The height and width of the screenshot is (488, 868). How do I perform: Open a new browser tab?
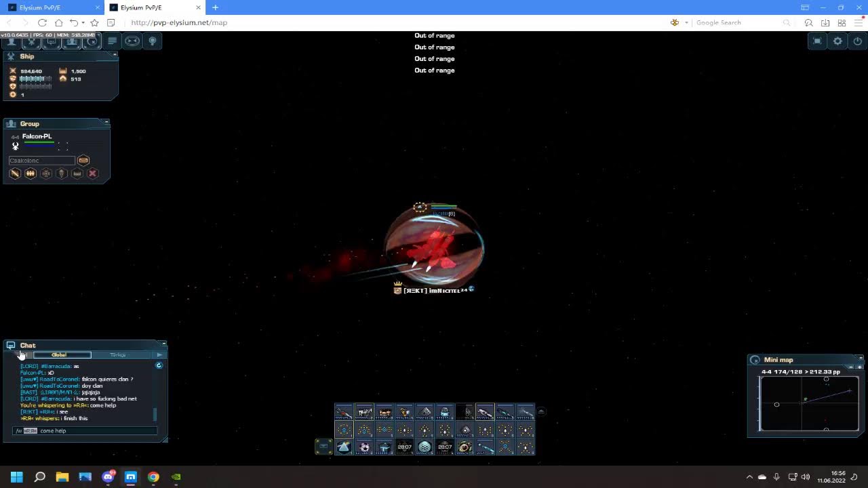click(215, 7)
